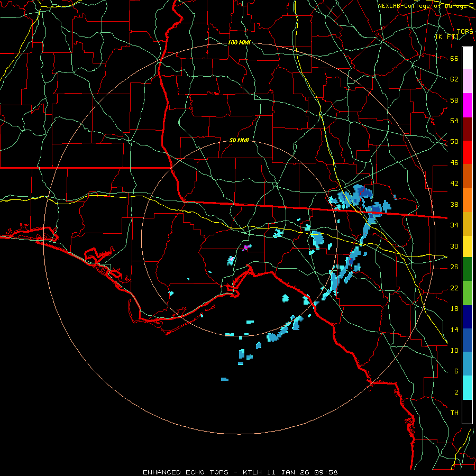This screenshot has height=476, width=476.
Task: Click the legend value '22'
Action: pyautogui.click(x=454, y=288)
